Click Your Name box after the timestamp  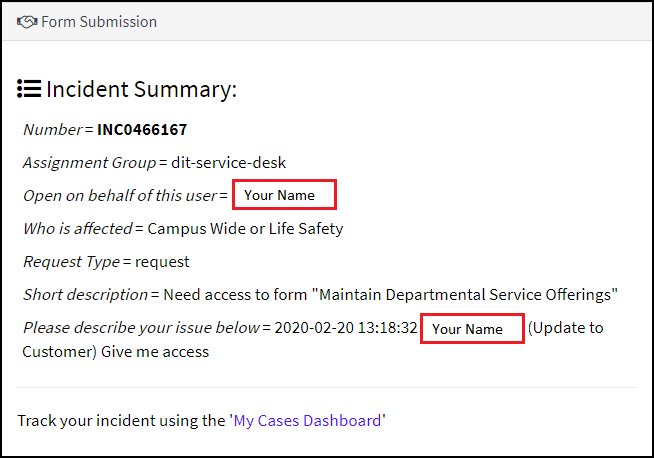(x=472, y=328)
